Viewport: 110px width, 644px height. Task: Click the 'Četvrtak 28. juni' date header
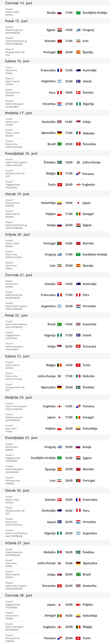(x=18, y=595)
